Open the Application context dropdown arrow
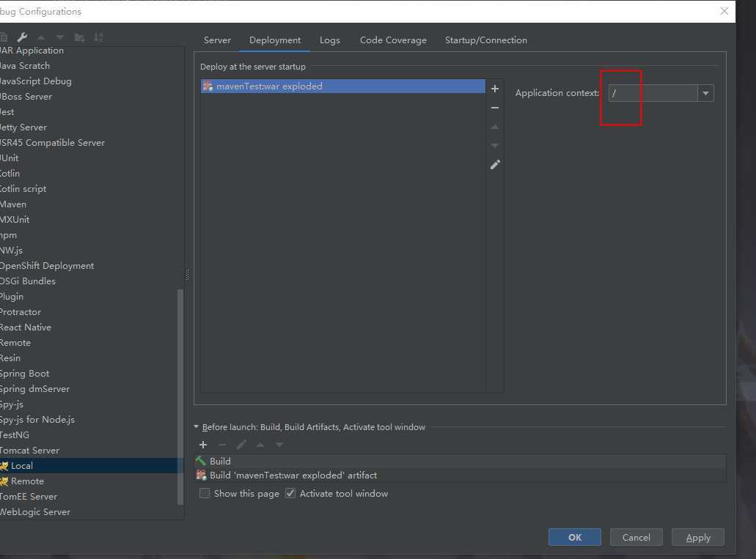756x559 pixels. 706,93
